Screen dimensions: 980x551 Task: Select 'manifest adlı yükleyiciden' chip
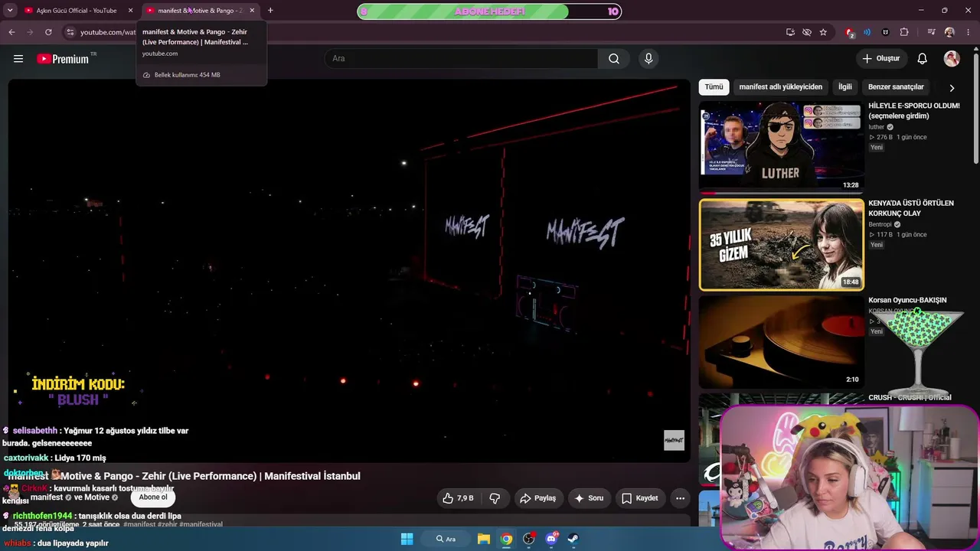(781, 87)
